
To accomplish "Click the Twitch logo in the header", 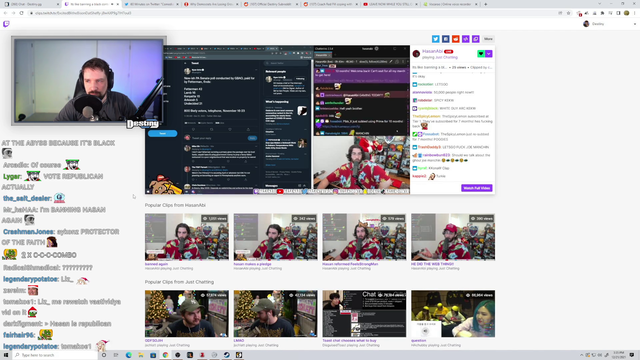I will pyautogui.click(x=6, y=24).
